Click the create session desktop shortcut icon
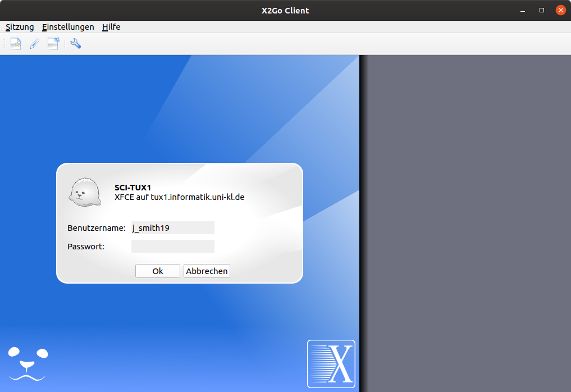Image resolution: width=571 pixels, height=392 pixels. click(53, 44)
